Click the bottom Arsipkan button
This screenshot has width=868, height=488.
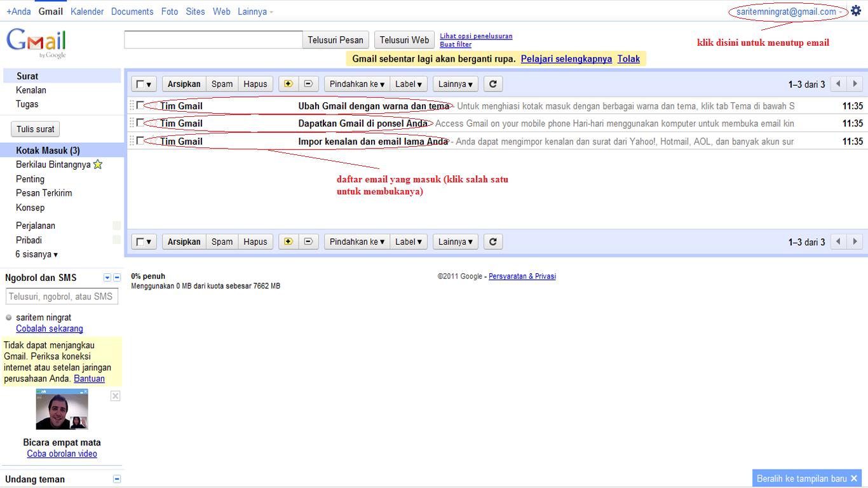point(184,241)
